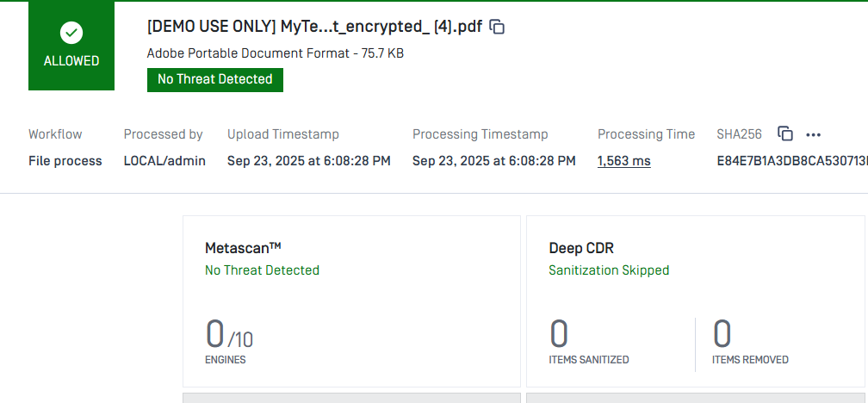Click the LOCAL/admin processed-by value
The height and width of the screenshot is (403, 868).
(x=164, y=161)
